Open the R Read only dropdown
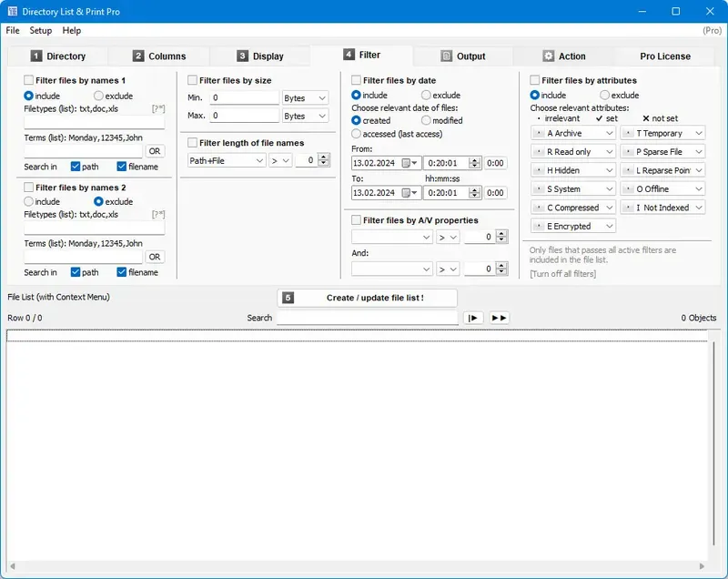Viewport: 728px width, 579px height. 573,152
